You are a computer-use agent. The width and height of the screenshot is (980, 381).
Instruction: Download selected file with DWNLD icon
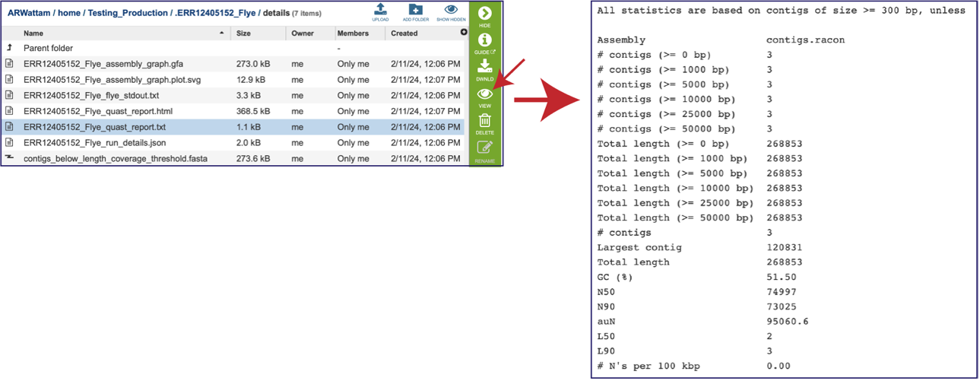click(x=484, y=70)
